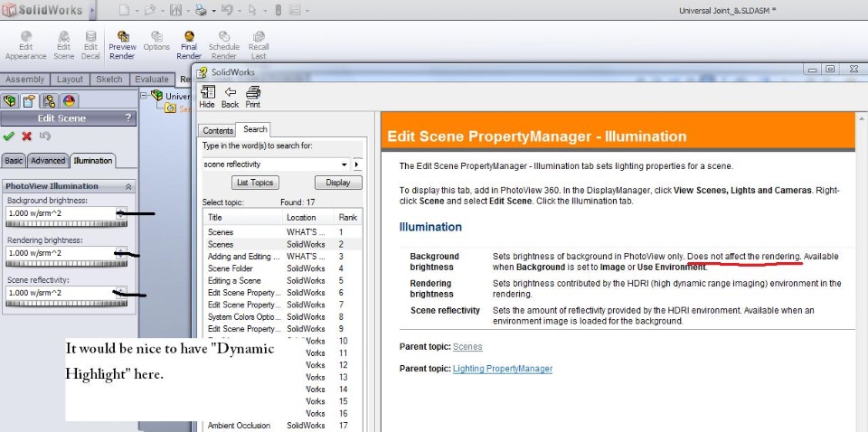This screenshot has height=432, width=868.
Task: Open the ConfigurationManager tab icon
Action: tap(49, 100)
